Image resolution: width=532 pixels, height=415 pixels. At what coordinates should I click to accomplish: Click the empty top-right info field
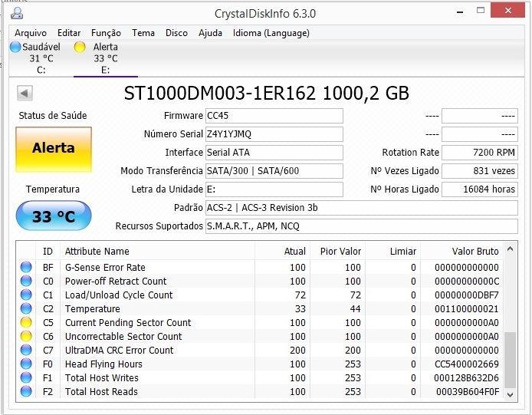[480, 116]
